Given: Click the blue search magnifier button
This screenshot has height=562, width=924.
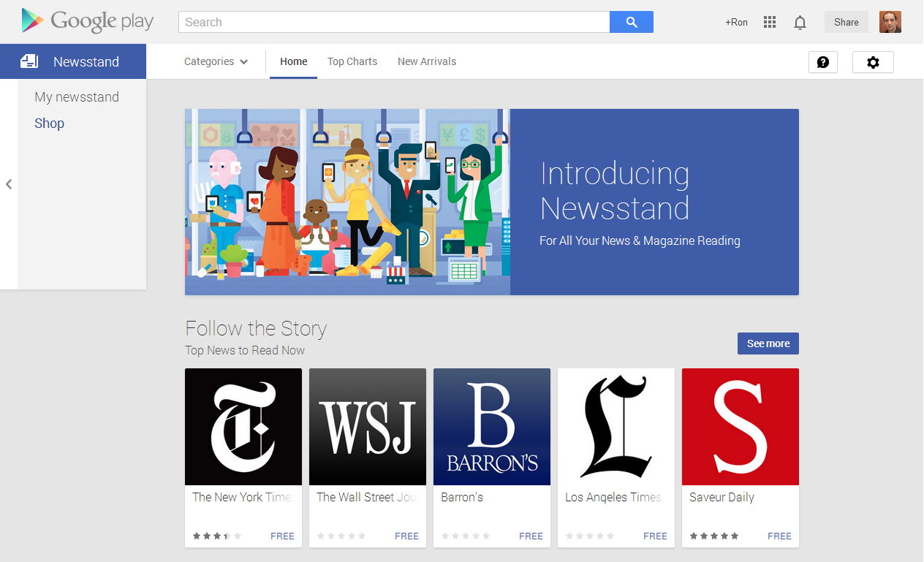Looking at the screenshot, I should click(632, 22).
